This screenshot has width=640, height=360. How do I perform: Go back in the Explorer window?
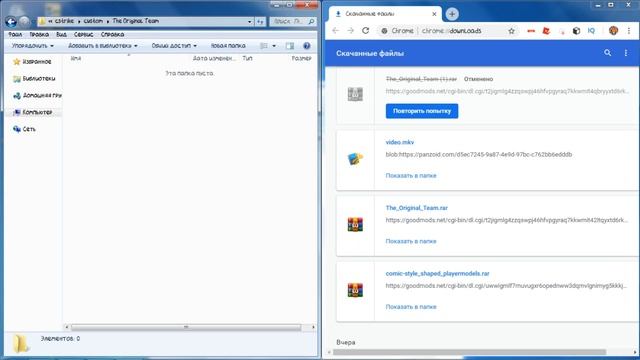pyautogui.click(x=11, y=21)
